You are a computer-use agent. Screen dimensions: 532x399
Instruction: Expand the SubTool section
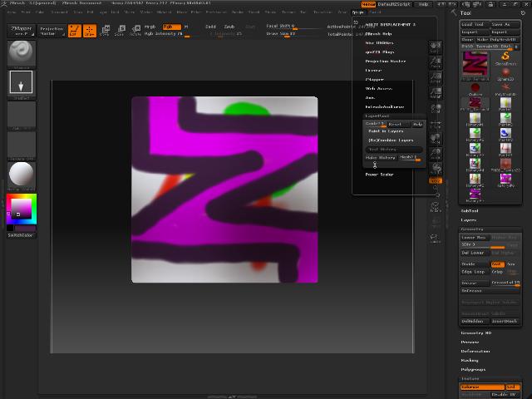coord(470,210)
